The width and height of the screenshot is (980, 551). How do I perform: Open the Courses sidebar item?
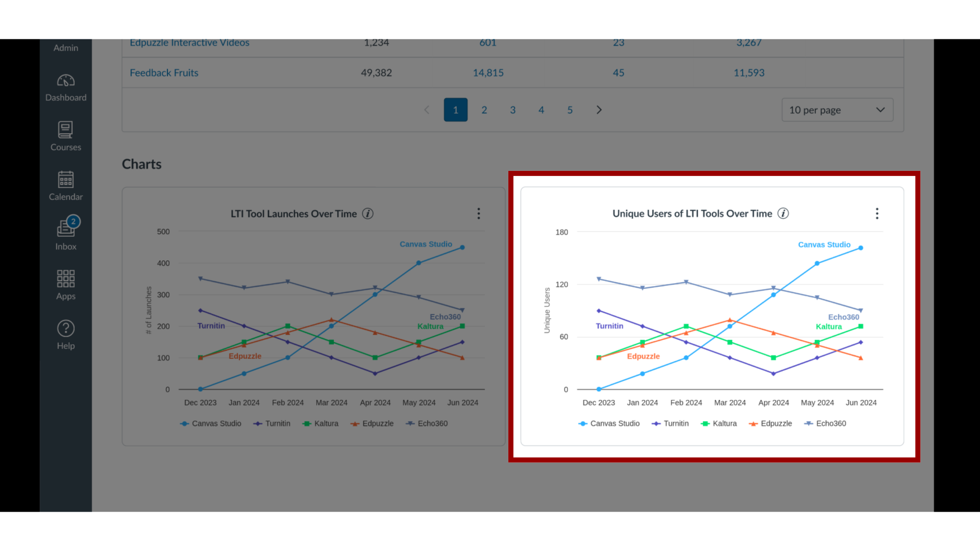coord(66,137)
